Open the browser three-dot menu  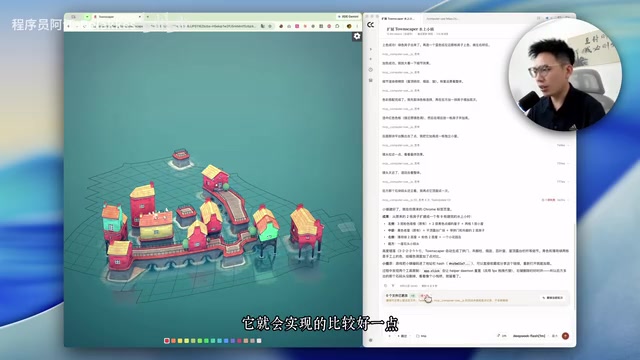click(357, 26)
